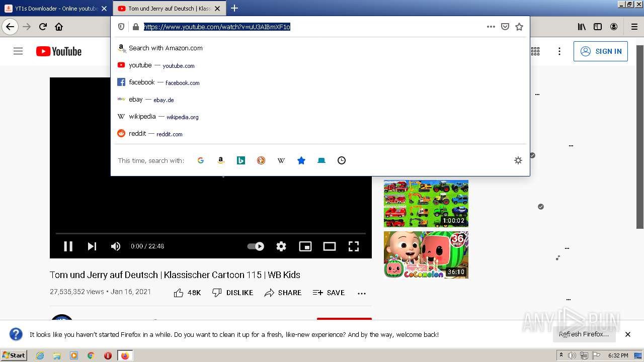The width and height of the screenshot is (644, 362).
Task: Click the URL address field
Action: (x=312, y=27)
